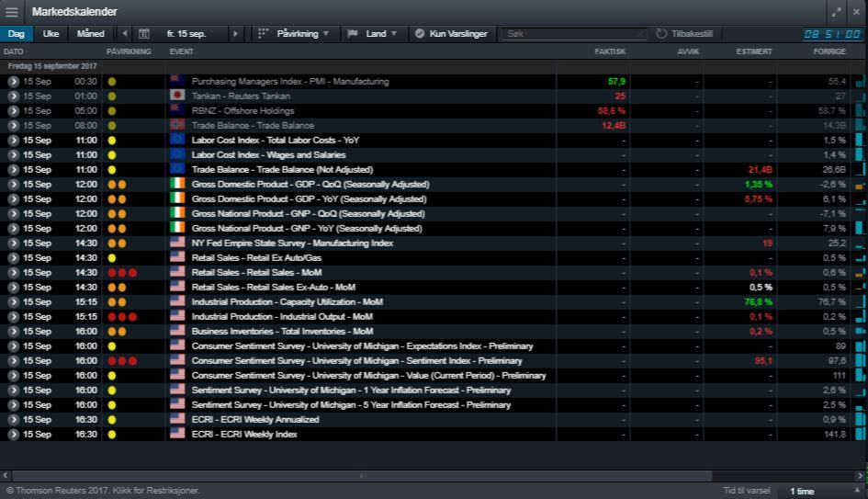Click the Ireland flag on GDP QoQ row
The width and height of the screenshot is (868, 499).
pyautogui.click(x=177, y=184)
